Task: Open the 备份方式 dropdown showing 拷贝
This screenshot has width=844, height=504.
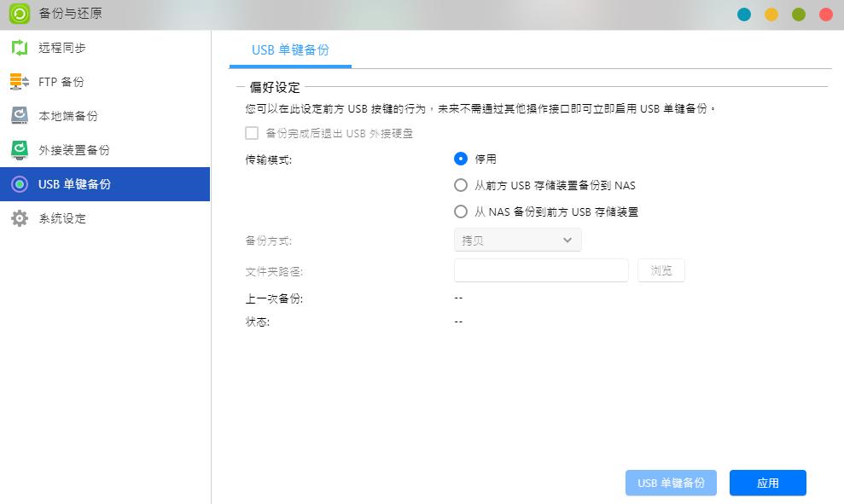Action: click(516, 240)
